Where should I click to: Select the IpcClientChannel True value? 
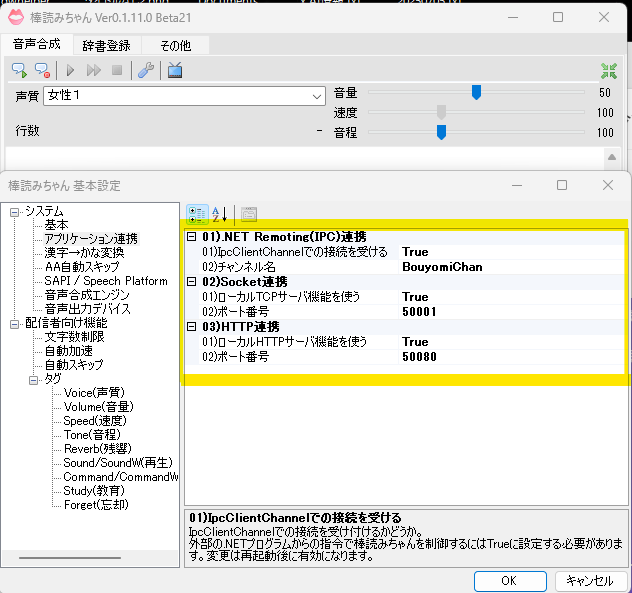(415, 252)
